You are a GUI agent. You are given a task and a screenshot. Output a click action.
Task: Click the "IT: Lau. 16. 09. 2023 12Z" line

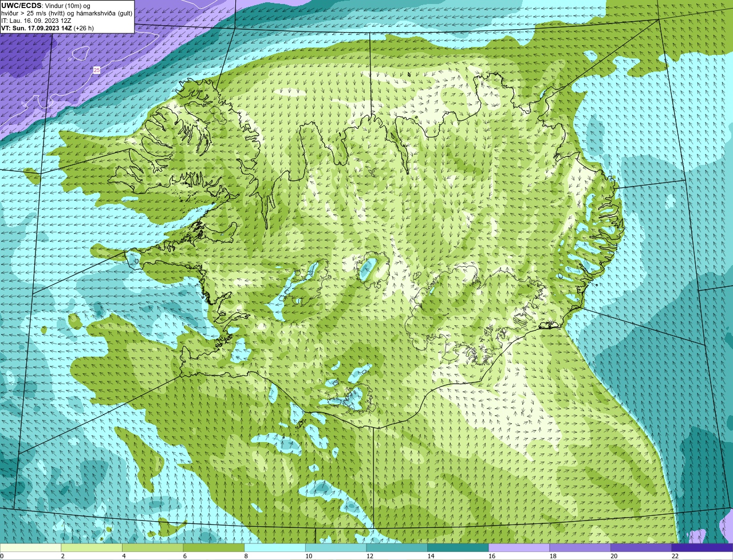(36, 21)
